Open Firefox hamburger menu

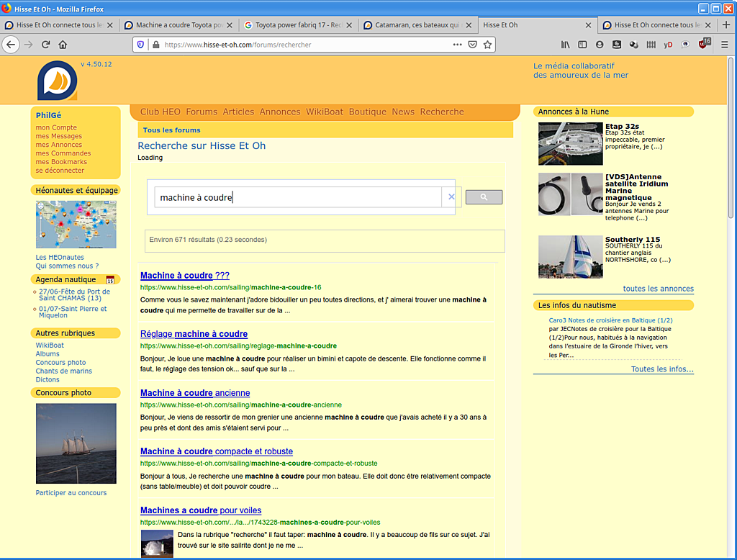pos(724,45)
